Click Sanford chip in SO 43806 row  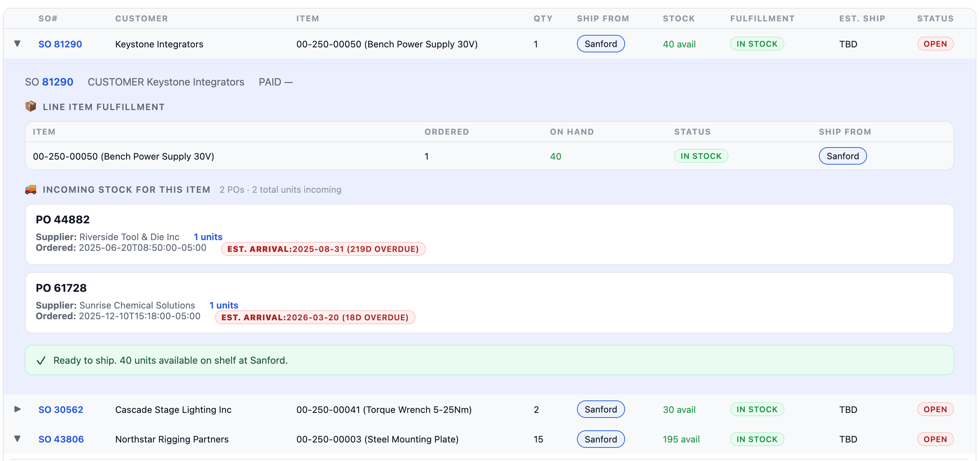tap(601, 439)
